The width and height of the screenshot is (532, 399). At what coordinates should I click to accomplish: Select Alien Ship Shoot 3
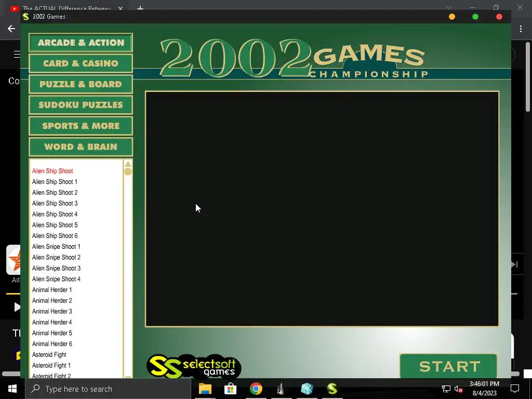55,204
